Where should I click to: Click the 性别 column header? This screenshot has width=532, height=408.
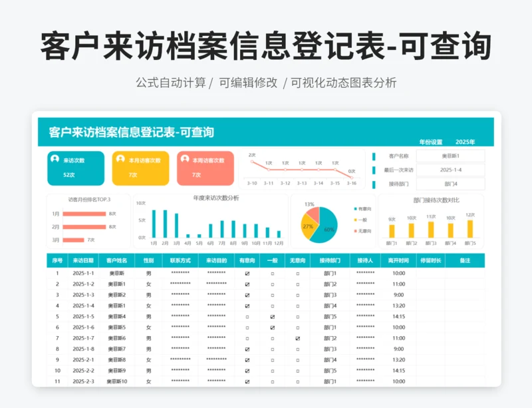click(148, 260)
